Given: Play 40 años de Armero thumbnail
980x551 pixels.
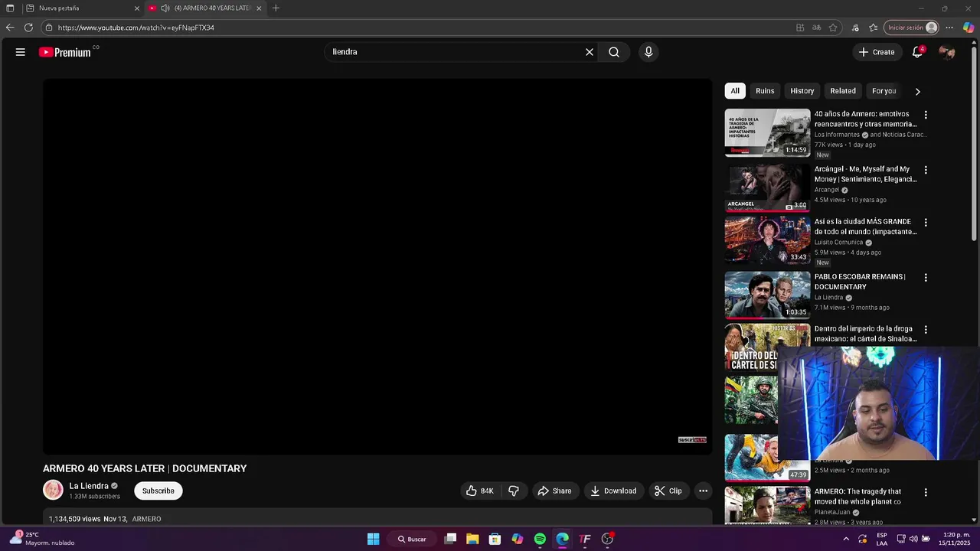Looking at the screenshot, I should pyautogui.click(x=767, y=132).
